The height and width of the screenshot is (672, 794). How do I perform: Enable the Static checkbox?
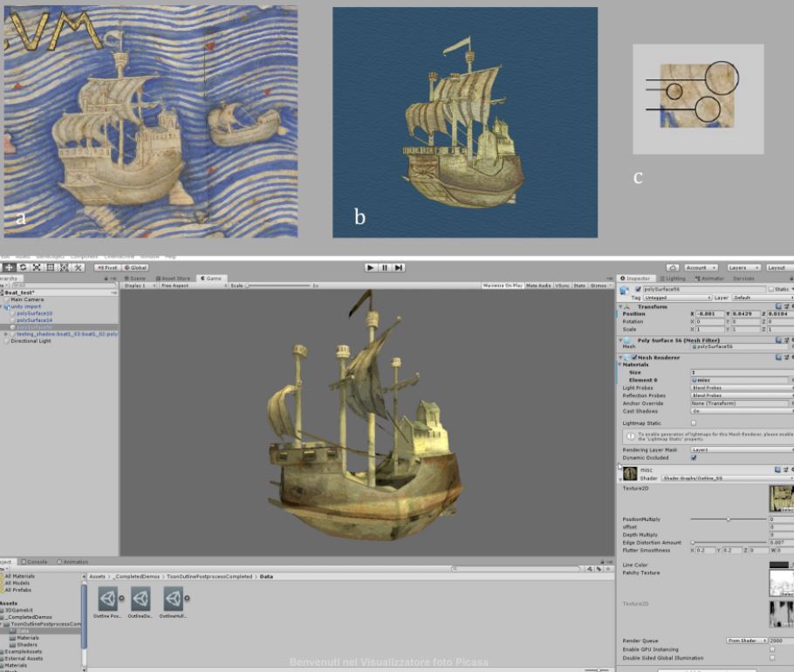point(771,289)
